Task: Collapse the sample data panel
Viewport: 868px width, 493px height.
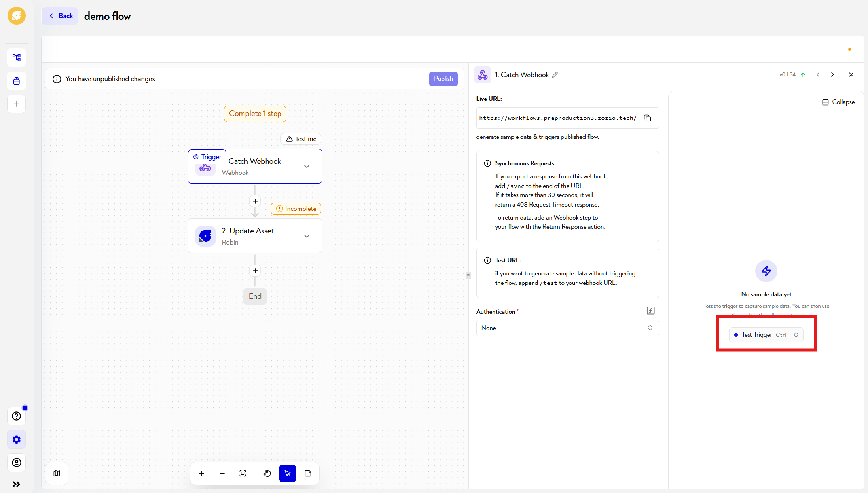Action: point(838,102)
